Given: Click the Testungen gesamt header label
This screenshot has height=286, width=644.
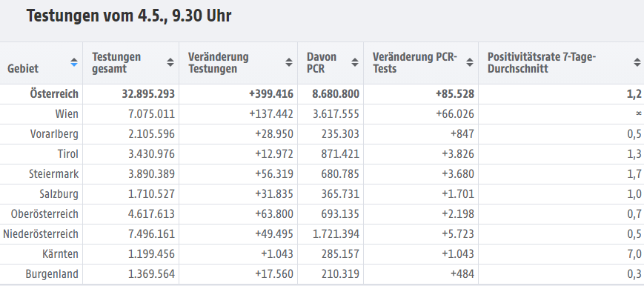Looking at the screenshot, I should [116, 63].
